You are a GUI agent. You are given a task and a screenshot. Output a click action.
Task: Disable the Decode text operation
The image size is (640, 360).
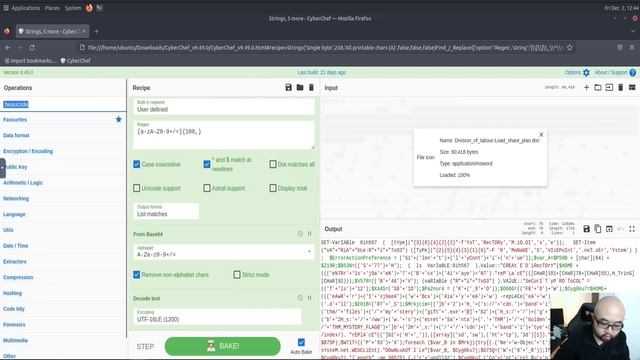click(x=300, y=298)
